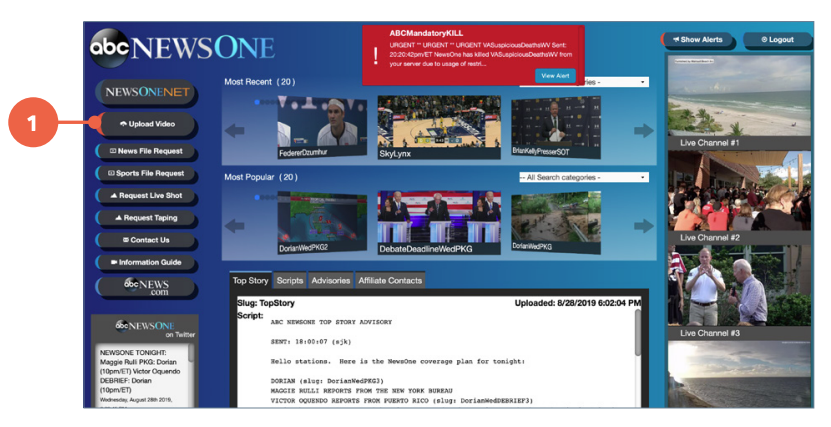Open the SkyLynx video thumbnail
Viewport: 831px width, 427px height.
click(x=439, y=128)
